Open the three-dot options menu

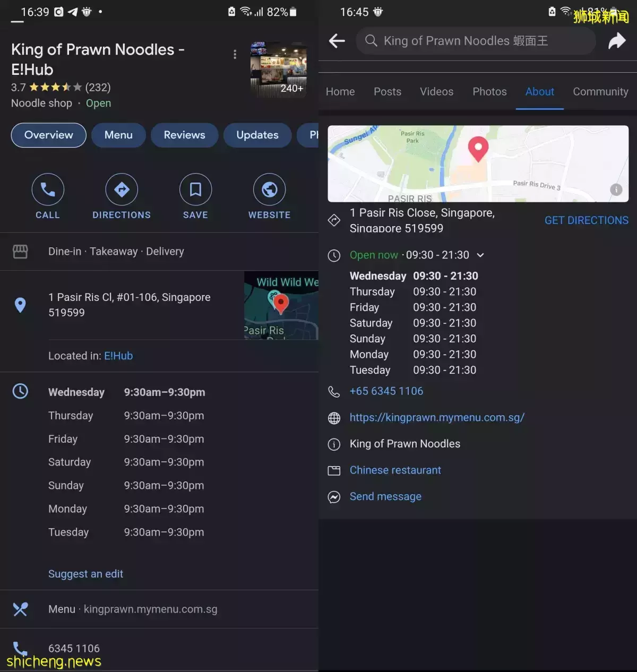pyautogui.click(x=235, y=55)
